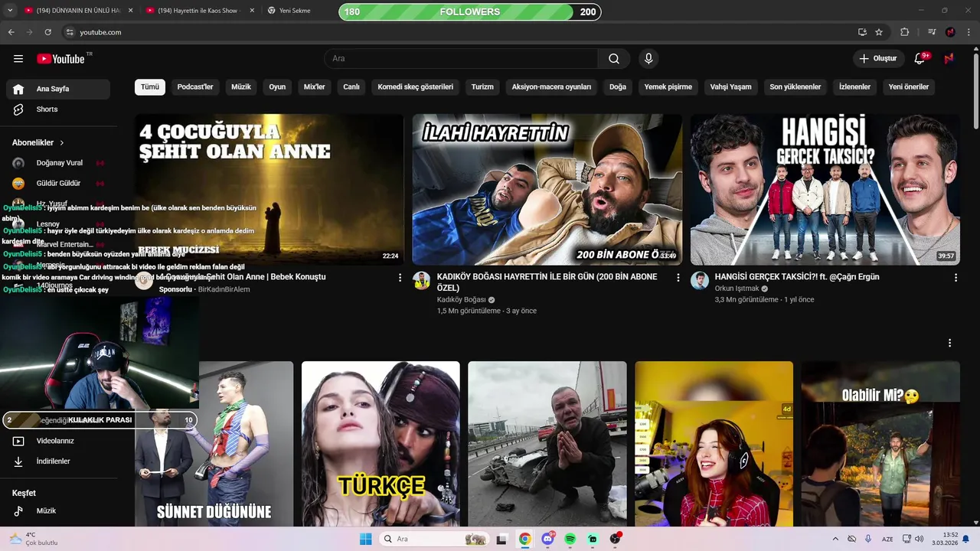
Task: Open Spotify from the taskbar
Action: (x=570, y=539)
